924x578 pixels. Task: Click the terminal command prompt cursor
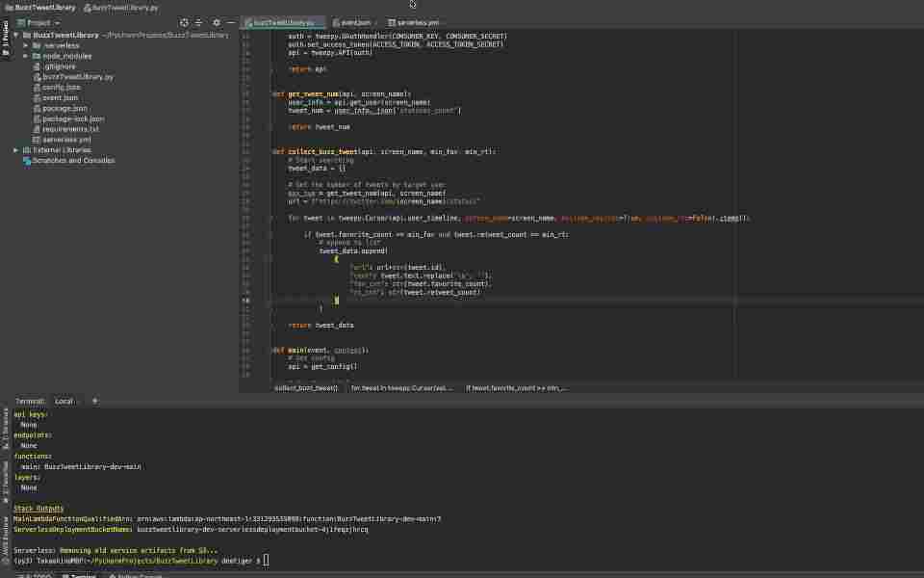coord(266,561)
